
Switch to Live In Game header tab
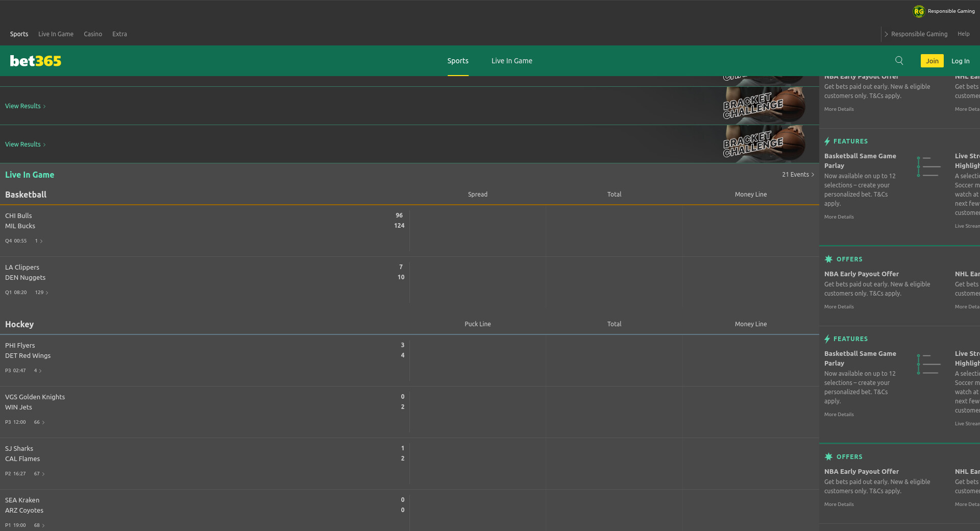coord(511,61)
